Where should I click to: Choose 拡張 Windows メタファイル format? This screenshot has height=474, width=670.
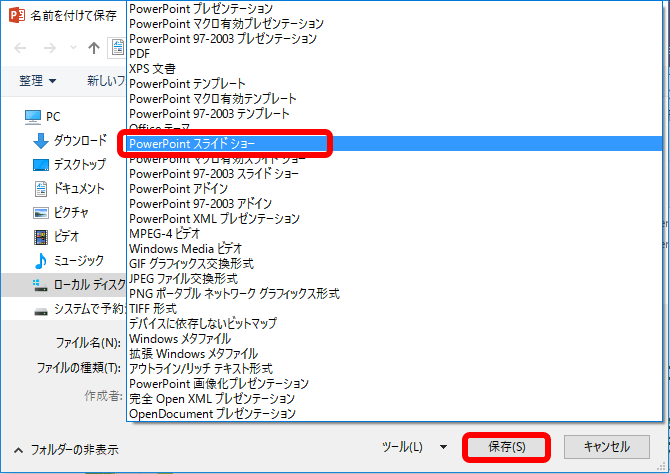click(394, 353)
